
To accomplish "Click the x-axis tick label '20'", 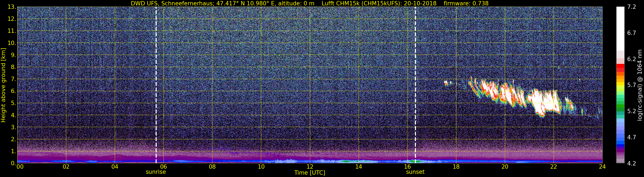I will (x=505, y=167).
